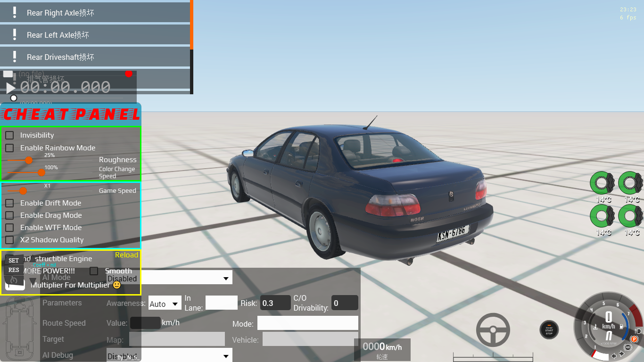Open the AI Debug dropdown
Viewport: 644px width, 362px height.
(169, 355)
